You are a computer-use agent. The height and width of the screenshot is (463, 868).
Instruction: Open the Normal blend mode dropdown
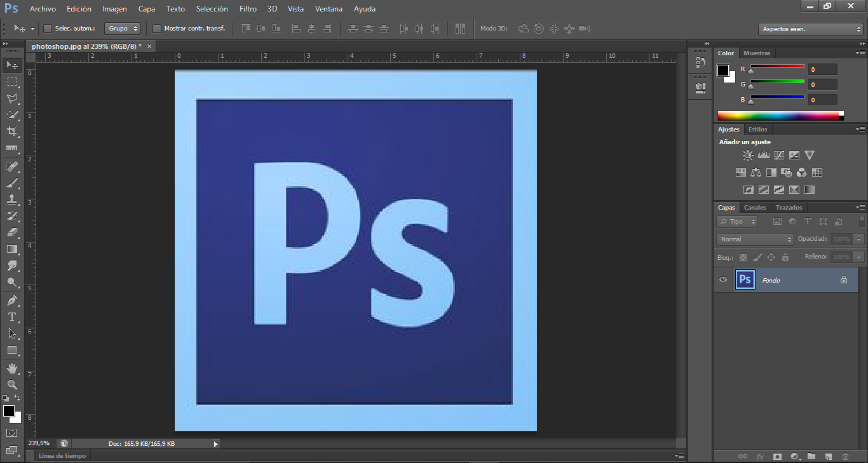point(754,239)
